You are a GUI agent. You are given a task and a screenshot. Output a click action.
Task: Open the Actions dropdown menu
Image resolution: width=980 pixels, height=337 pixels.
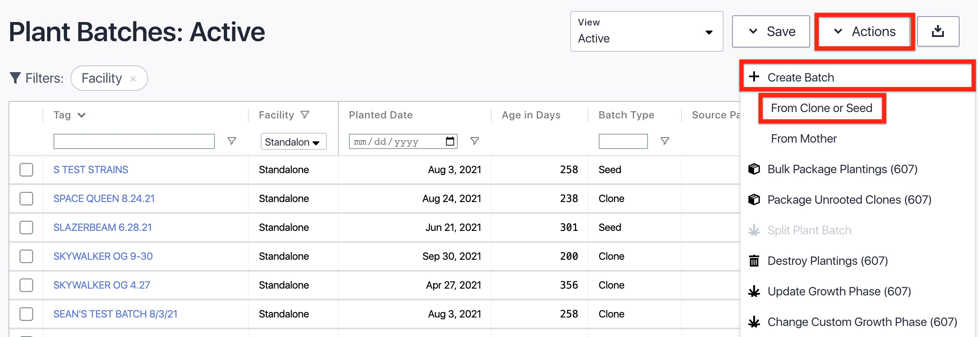865,31
